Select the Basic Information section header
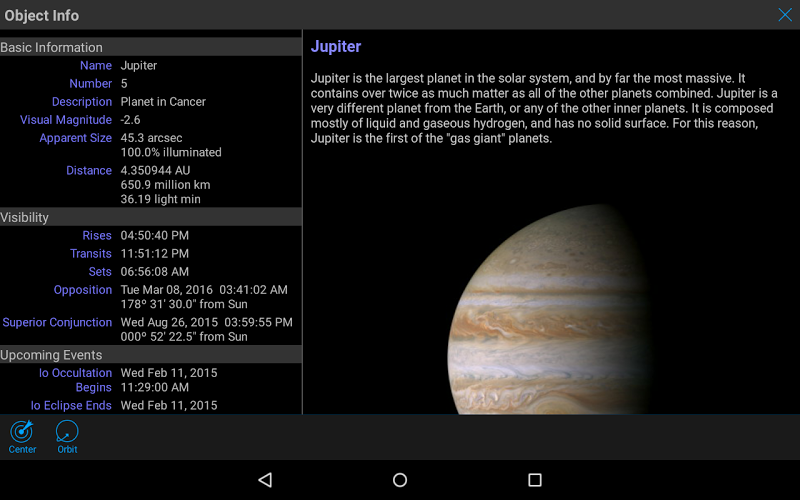The width and height of the screenshot is (800, 500). (151, 47)
